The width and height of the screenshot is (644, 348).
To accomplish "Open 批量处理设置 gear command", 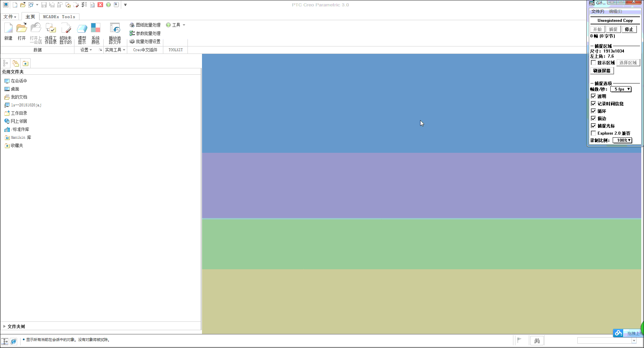I will 145,41.
